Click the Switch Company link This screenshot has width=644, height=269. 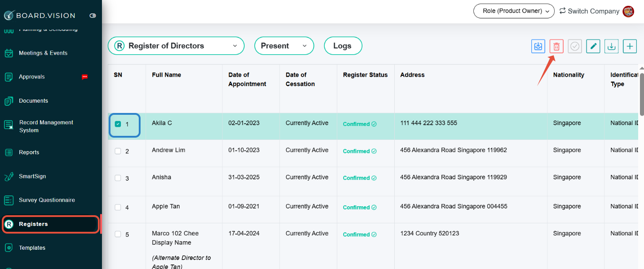click(593, 11)
